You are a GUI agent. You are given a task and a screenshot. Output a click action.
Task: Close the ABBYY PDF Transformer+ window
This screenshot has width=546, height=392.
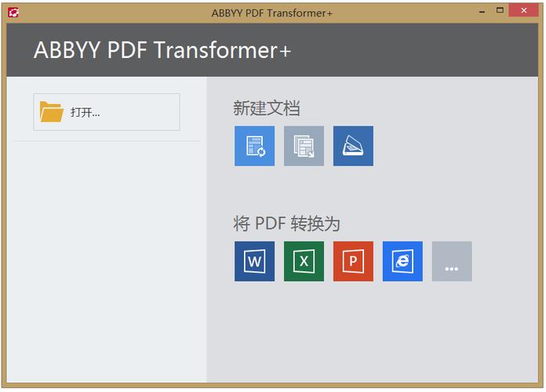tap(524, 10)
